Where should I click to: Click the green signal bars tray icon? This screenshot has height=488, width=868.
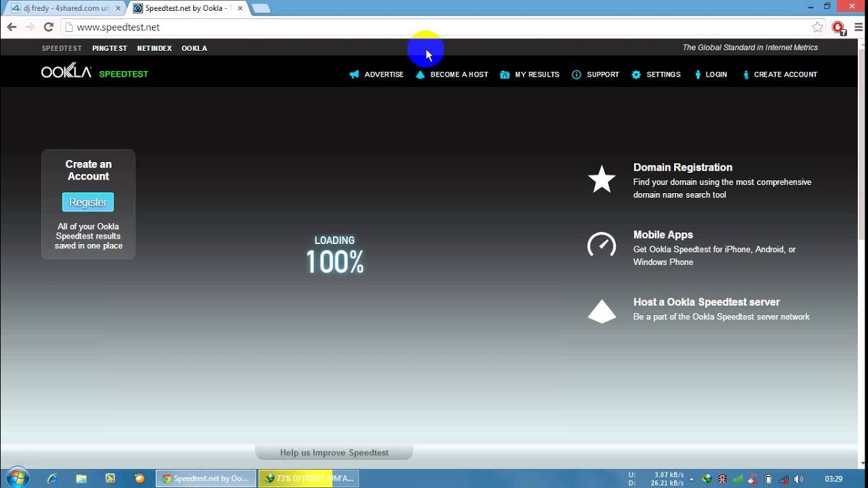click(x=738, y=479)
